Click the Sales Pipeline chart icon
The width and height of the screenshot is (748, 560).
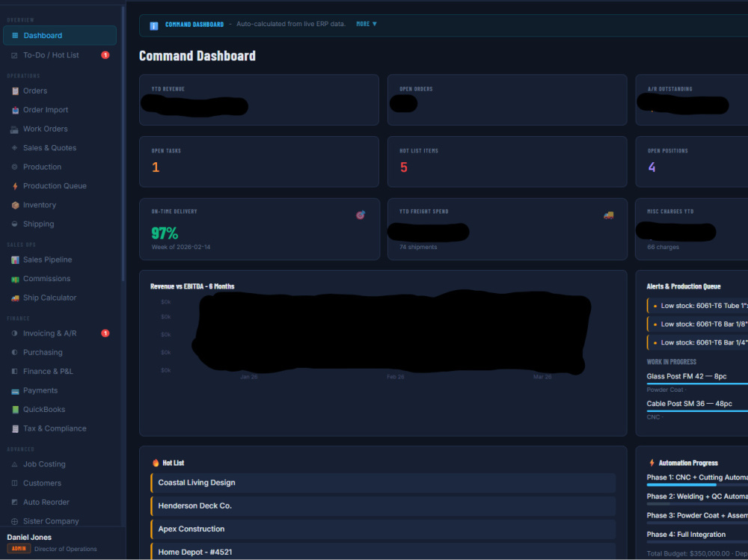click(x=15, y=260)
